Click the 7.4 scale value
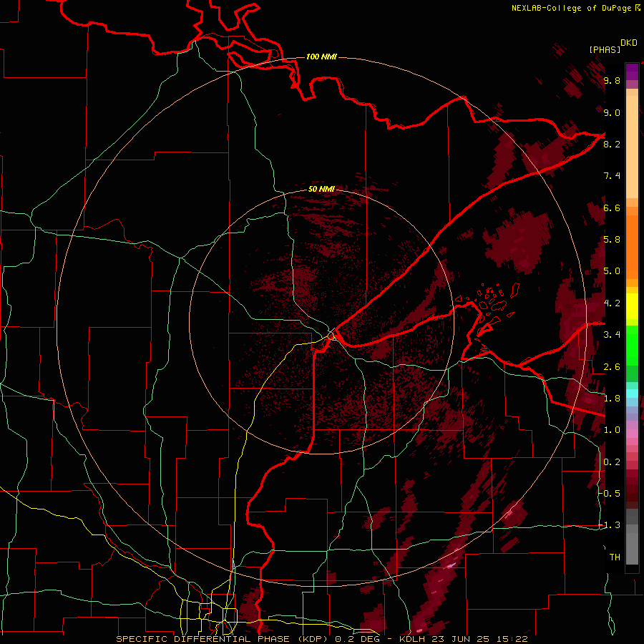 612,176
